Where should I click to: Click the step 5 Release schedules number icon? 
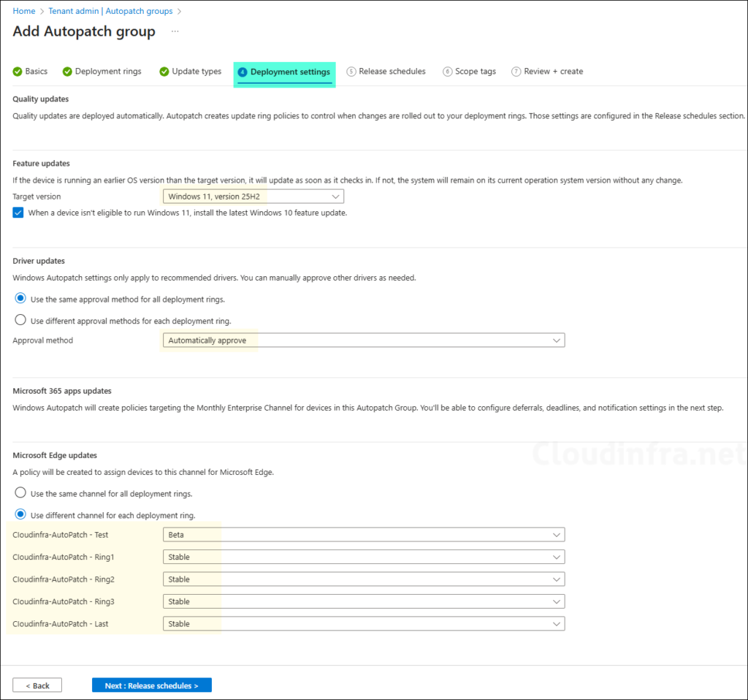[351, 72]
